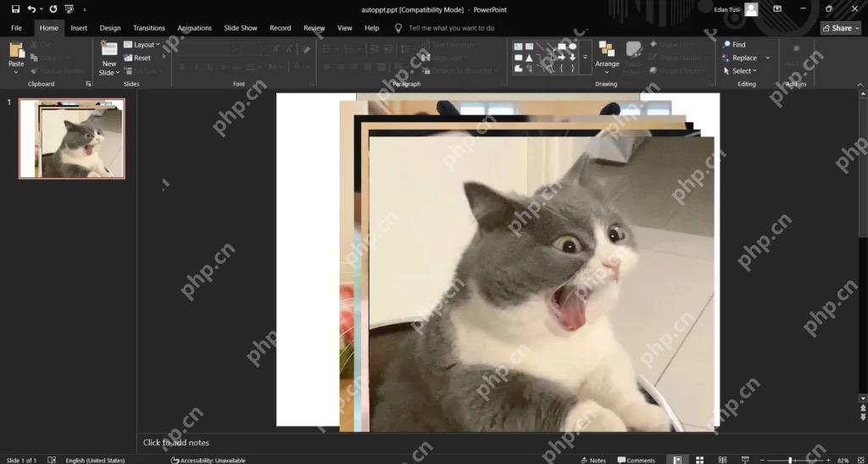The image size is (868, 464).
Task: Open the Animations tab
Action: [x=194, y=28]
